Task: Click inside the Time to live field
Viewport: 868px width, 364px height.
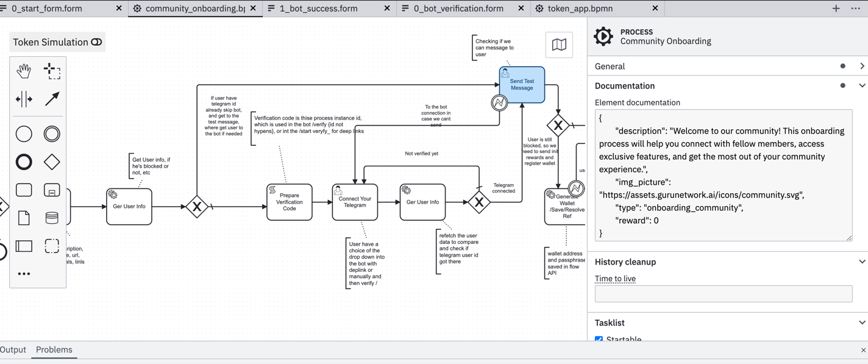Action: pyautogui.click(x=723, y=293)
